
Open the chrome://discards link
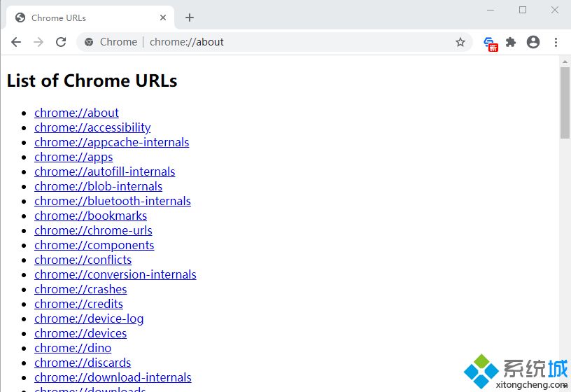click(83, 363)
